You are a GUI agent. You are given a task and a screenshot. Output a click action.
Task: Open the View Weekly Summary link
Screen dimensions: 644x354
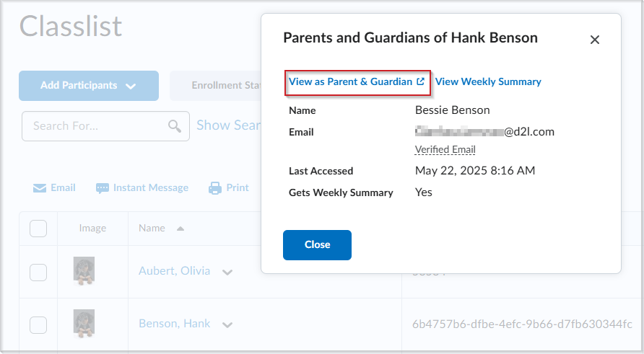pos(488,82)
